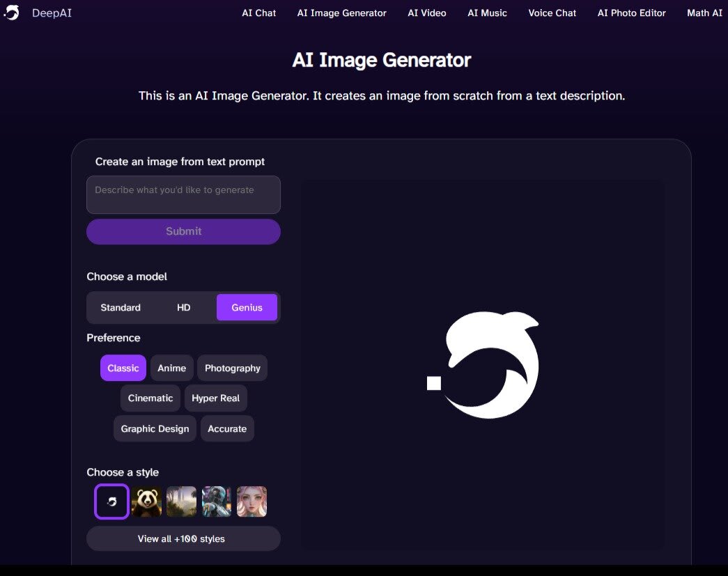Open AI Photo Editor nav item
This screenshot has height=576, width=728.
click(631, 13)
